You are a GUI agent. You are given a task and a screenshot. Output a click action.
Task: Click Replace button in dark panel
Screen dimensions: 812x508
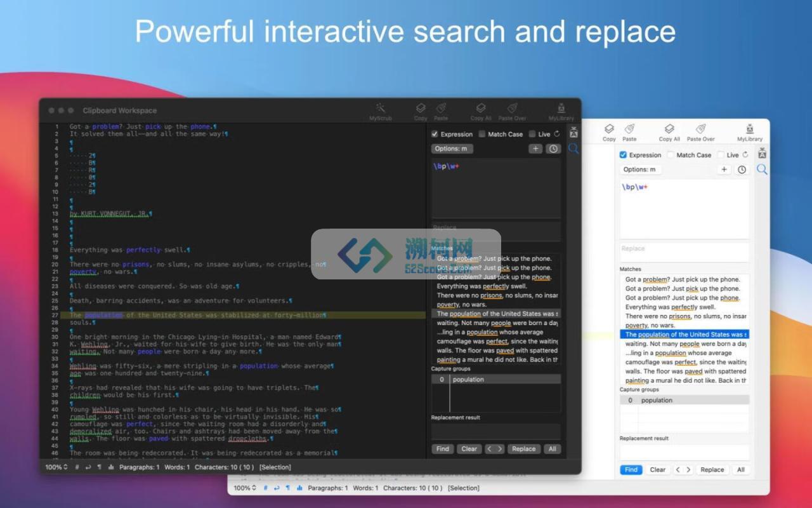click(524, 449)
